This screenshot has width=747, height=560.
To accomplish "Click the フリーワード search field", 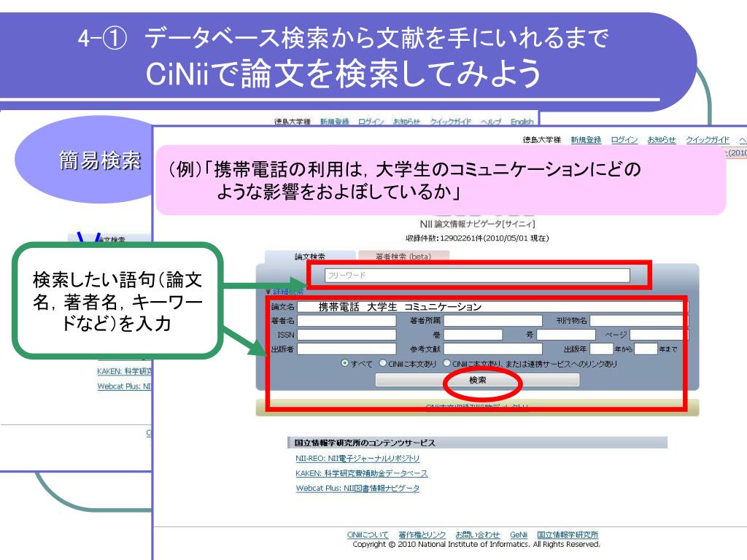I will pos(477,275).
